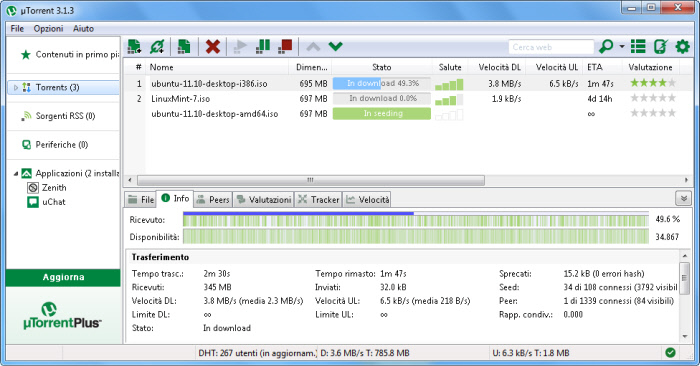Image resolution: width=700 pixels, height=366 pixels.
Task: Rate the ubuntu amd64 torrent stars
Action: pyautogui.click(x=653, y=113)
